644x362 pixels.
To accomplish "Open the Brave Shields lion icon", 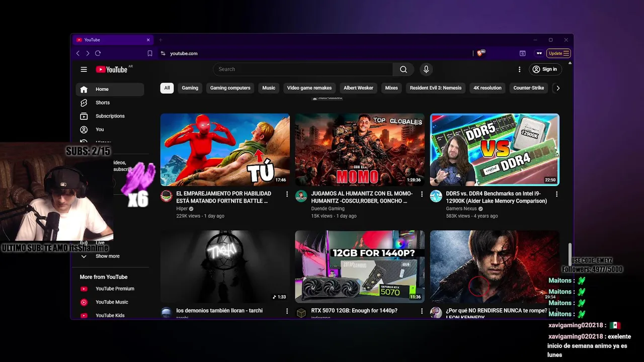I will tap(480, 53).
